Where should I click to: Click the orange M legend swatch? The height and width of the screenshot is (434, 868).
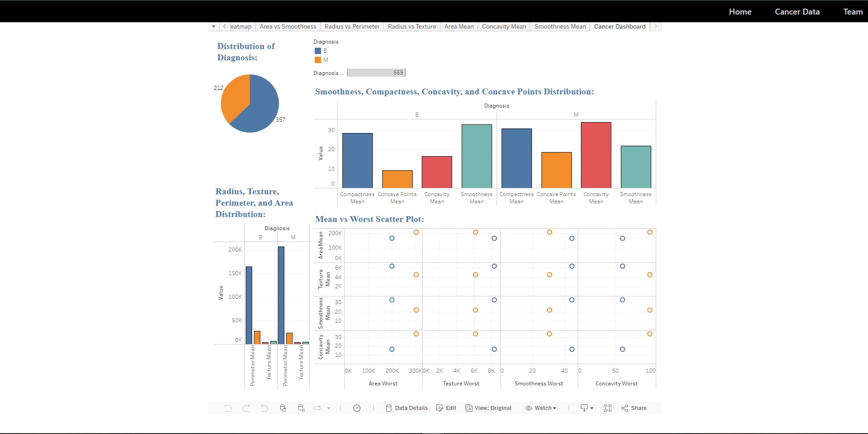click(318, 60)
